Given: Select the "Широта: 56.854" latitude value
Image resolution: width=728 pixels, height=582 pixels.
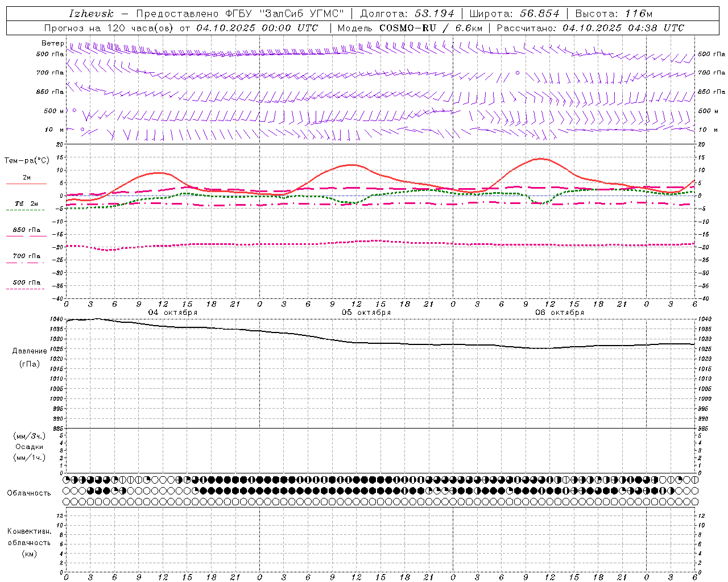Looking at the screenshot, I should 515,14.
